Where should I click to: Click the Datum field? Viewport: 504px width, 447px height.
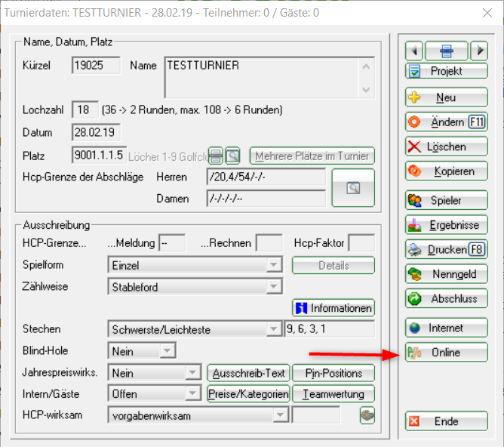coord(96,132)
